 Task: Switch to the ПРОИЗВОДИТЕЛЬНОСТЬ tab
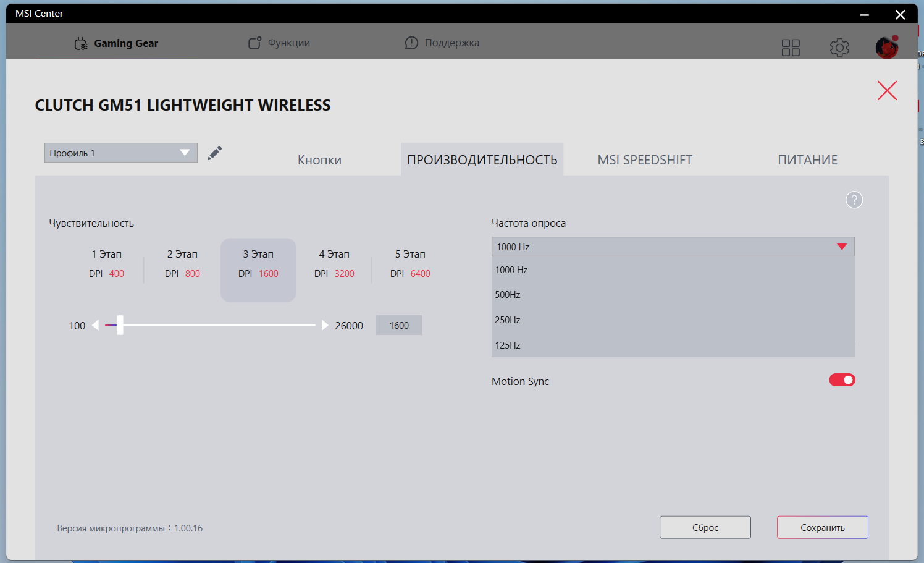pos(482,159)
